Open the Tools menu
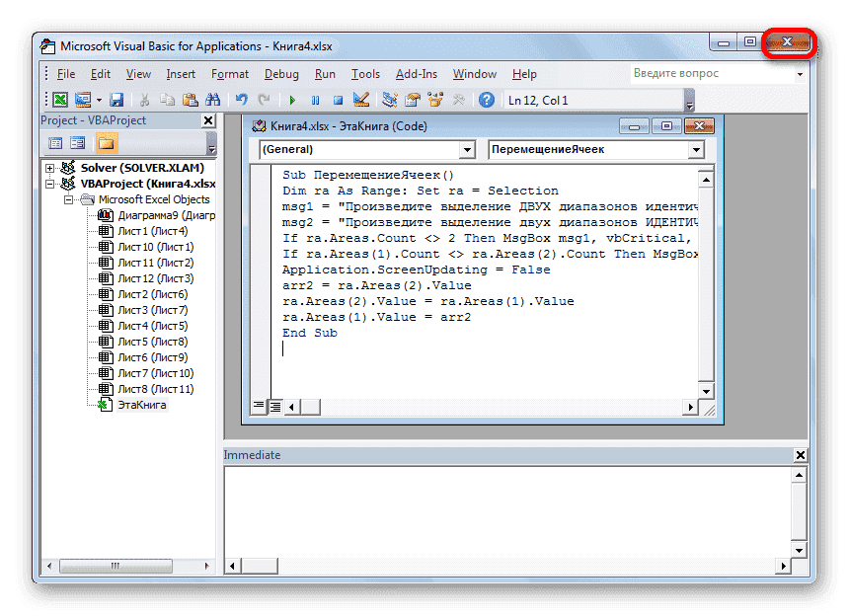Screen dimensions: 849x616 (365, 74)
